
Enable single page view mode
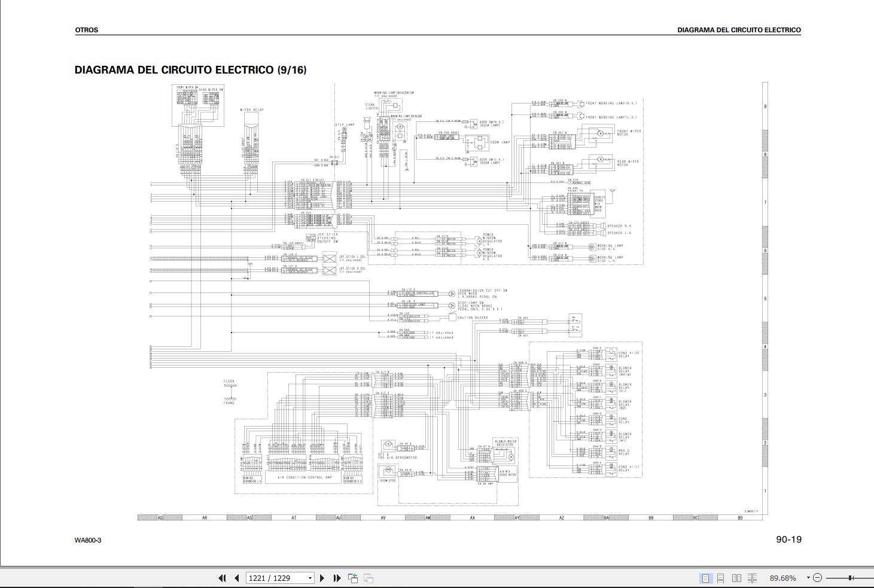tap(706, 578)
